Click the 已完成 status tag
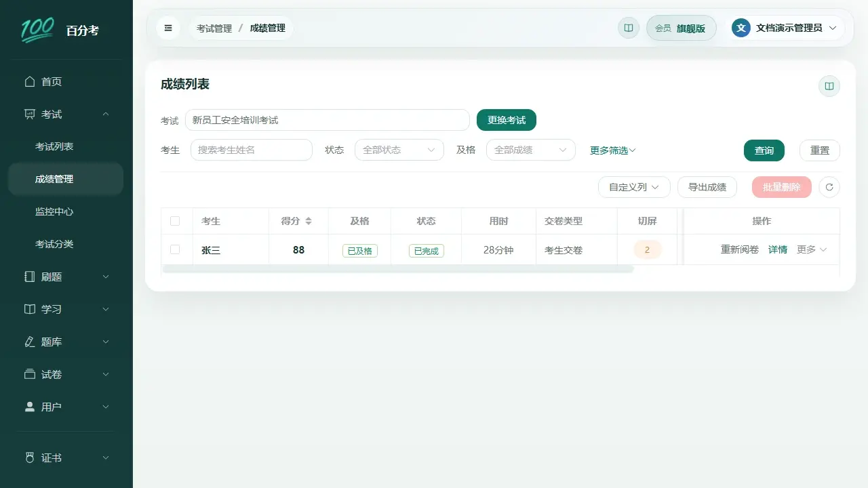The image size is (868, 488). click(x=427, y=250)
